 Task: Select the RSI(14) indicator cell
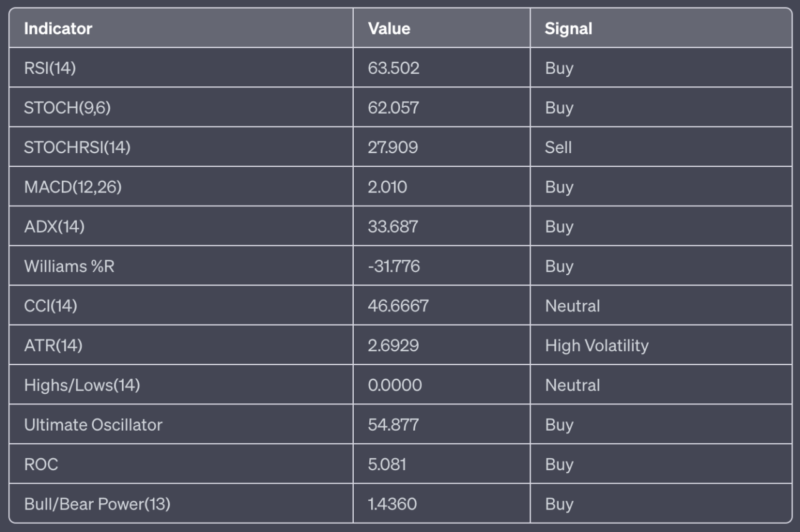tap(50, 68)
